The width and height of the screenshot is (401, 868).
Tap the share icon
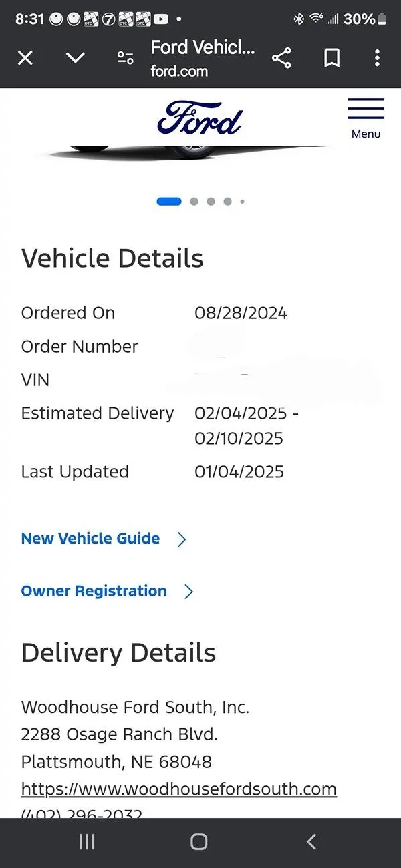pos(282,58)
